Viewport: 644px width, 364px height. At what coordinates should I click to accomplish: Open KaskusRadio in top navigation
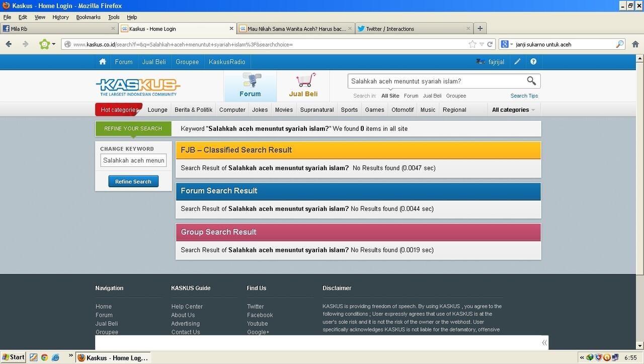click(227, 62)
